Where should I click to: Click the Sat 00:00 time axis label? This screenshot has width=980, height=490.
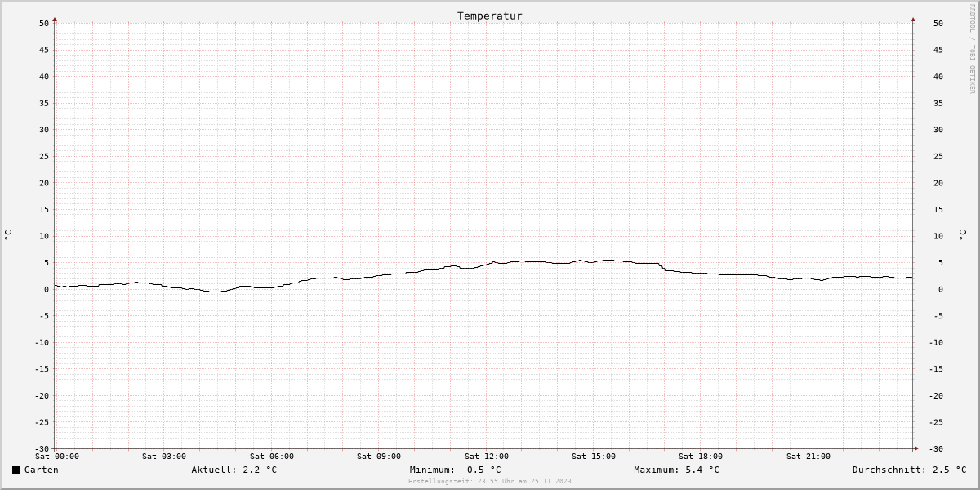click(57, 457)
